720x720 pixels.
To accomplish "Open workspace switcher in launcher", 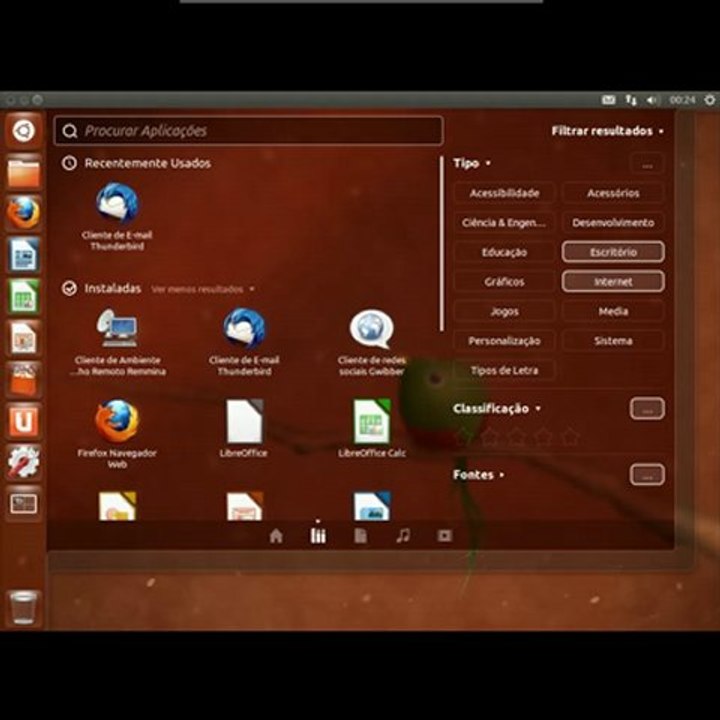I will coord(23,504).
